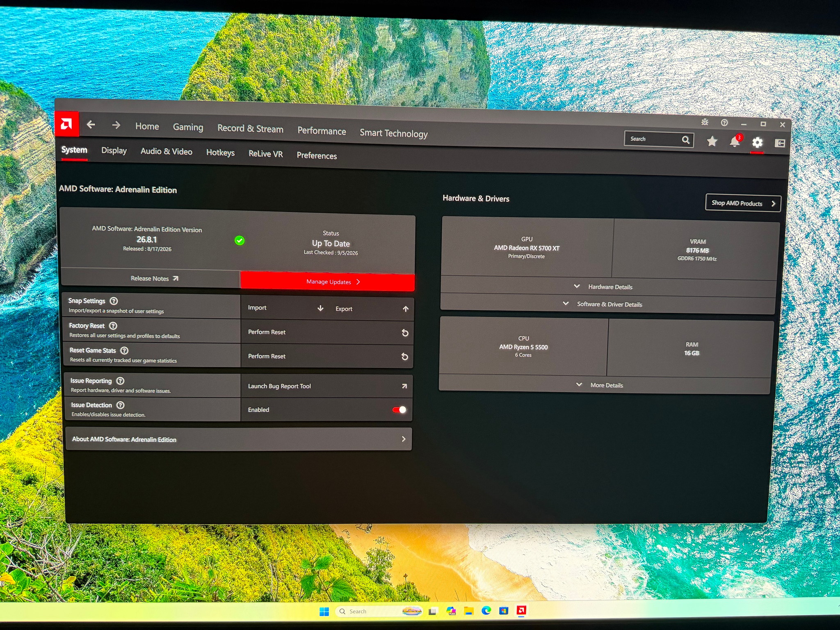840x630 pixels.
Task: Click the AMD Software search field
Action: [659, 139]
